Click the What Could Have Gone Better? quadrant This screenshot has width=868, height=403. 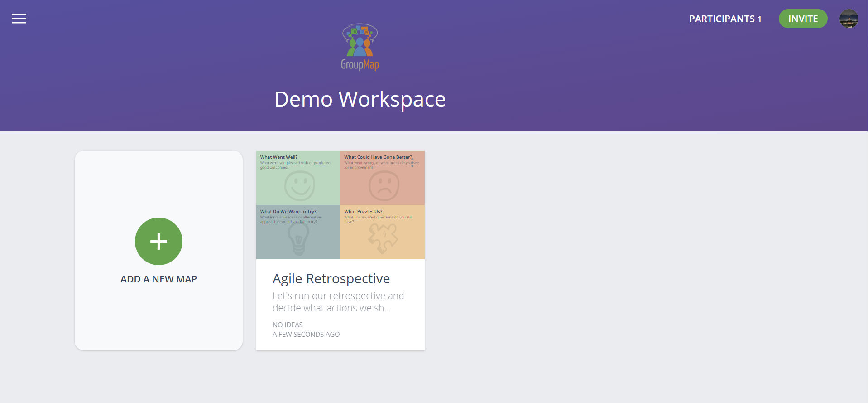coord(383,178)
